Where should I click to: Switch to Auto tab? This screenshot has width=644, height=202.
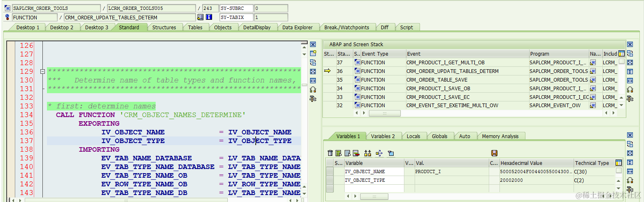pos(464,136)
